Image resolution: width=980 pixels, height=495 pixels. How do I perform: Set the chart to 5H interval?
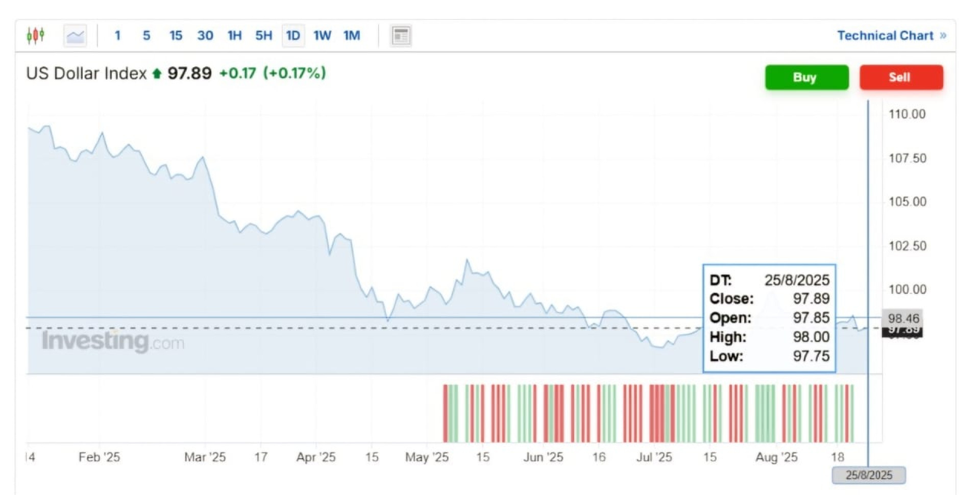click(263, 36)
